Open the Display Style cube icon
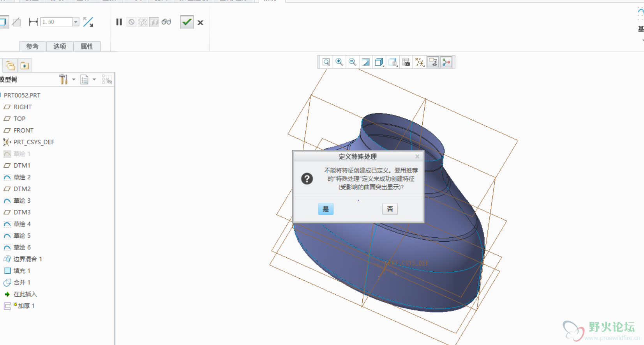The height and width of the screenshot is (345, 644). 379,62
